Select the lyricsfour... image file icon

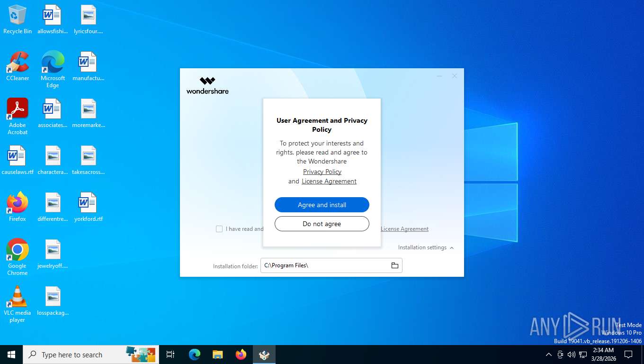pyautogui.click(x=88, y=19)
